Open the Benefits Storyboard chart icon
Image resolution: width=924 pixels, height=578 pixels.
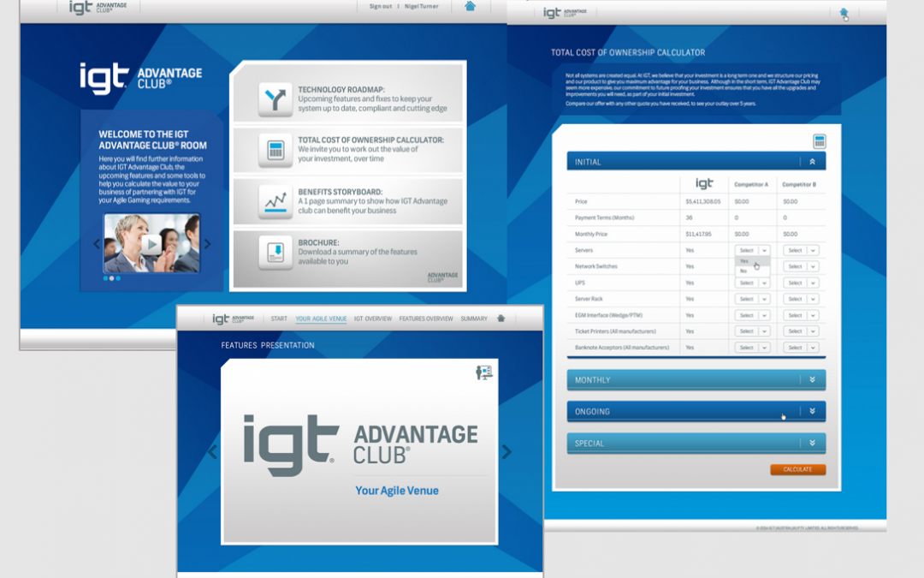pyautogui.click(x=275, y=201)
